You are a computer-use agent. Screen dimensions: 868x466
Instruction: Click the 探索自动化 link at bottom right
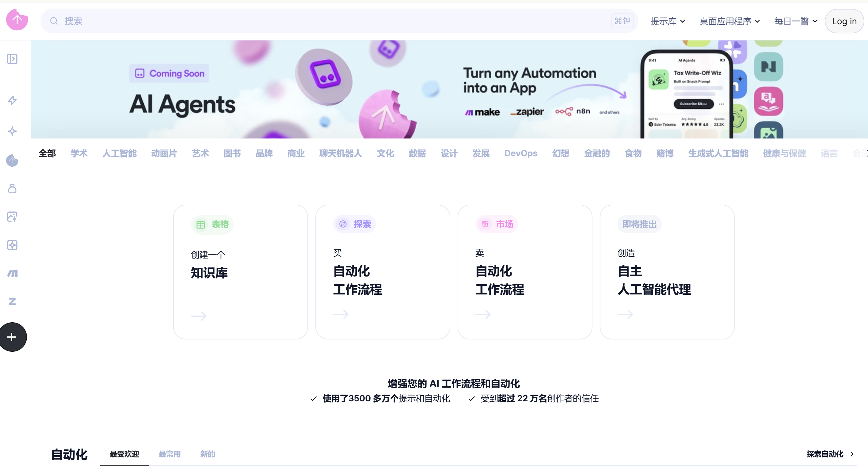click(825, 454)
